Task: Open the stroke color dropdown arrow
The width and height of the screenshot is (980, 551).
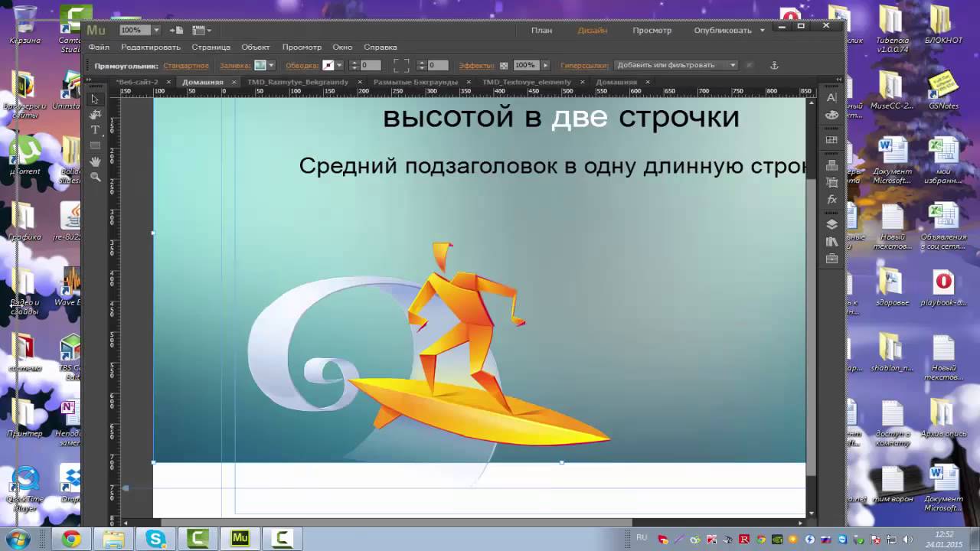Action: [x=339, y=65]
